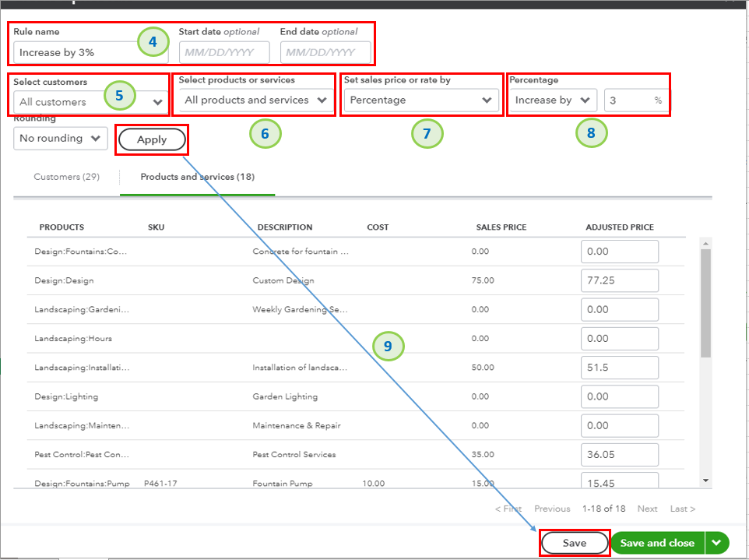Select Design:Fountains:Pump product name
Viewport: 749px width, 560px height.
pyautogui.click(x=83, y=484)
